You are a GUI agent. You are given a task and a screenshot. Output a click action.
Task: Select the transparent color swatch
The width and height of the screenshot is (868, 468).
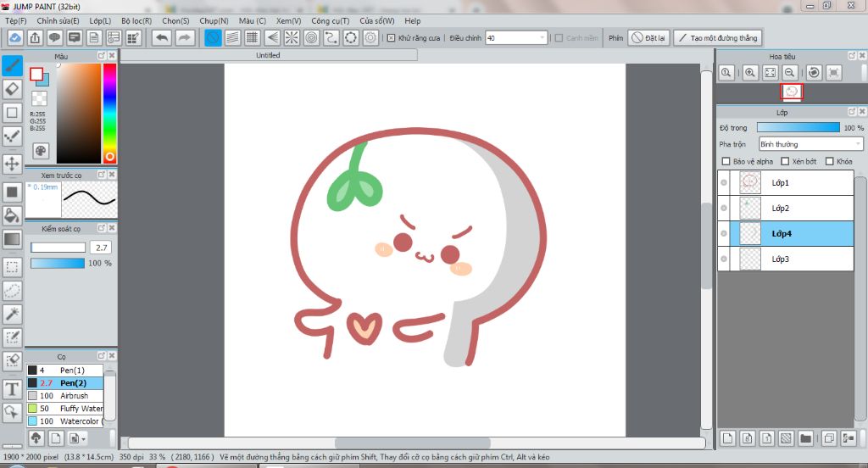39,98
